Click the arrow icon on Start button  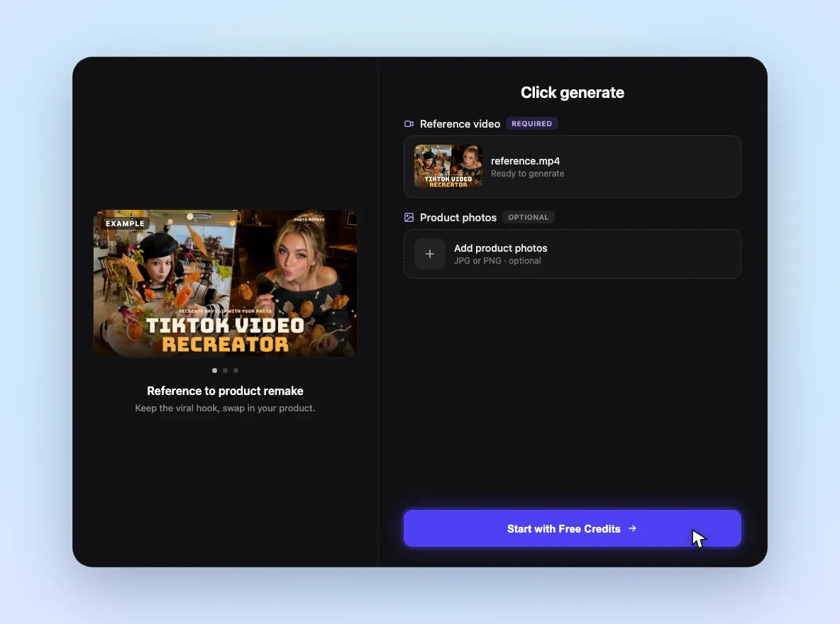point(632,528)
